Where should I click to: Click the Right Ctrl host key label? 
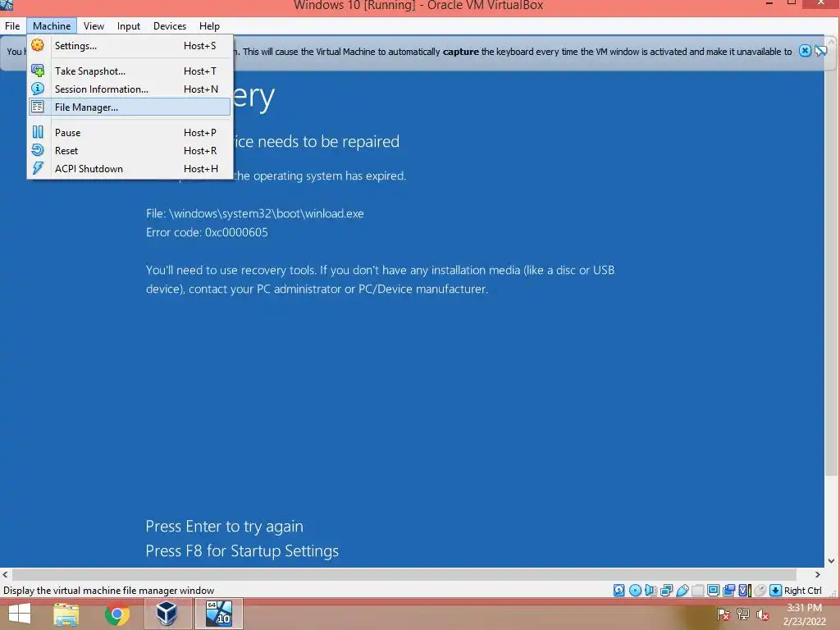(802, 591)
